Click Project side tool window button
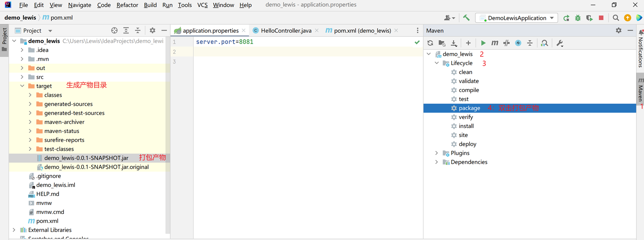 tap(4, 40)
